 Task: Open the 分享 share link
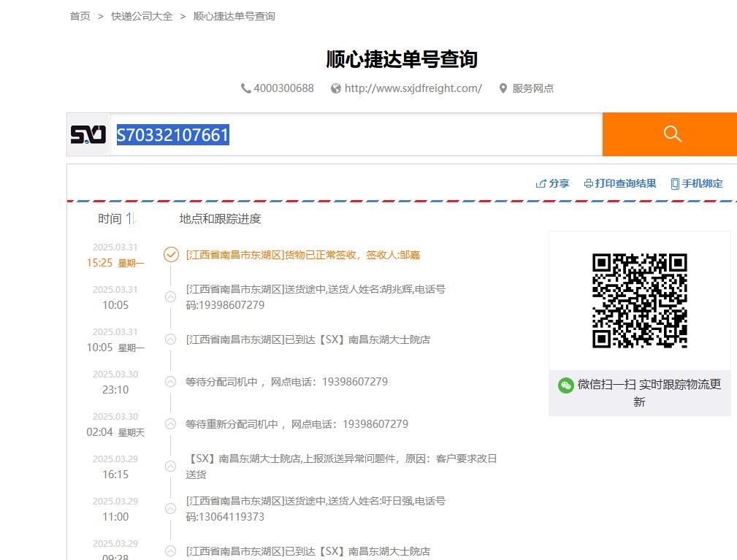click(x=552, y=183)
